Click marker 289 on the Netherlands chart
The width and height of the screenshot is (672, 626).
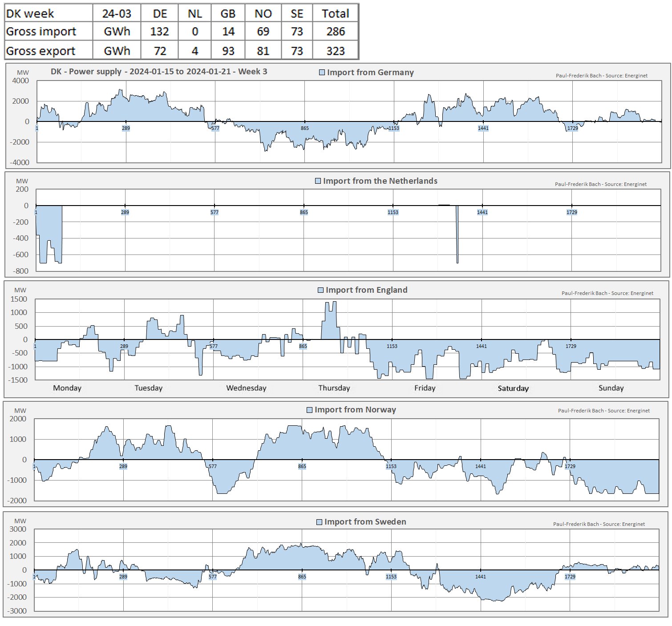point(125,212)
